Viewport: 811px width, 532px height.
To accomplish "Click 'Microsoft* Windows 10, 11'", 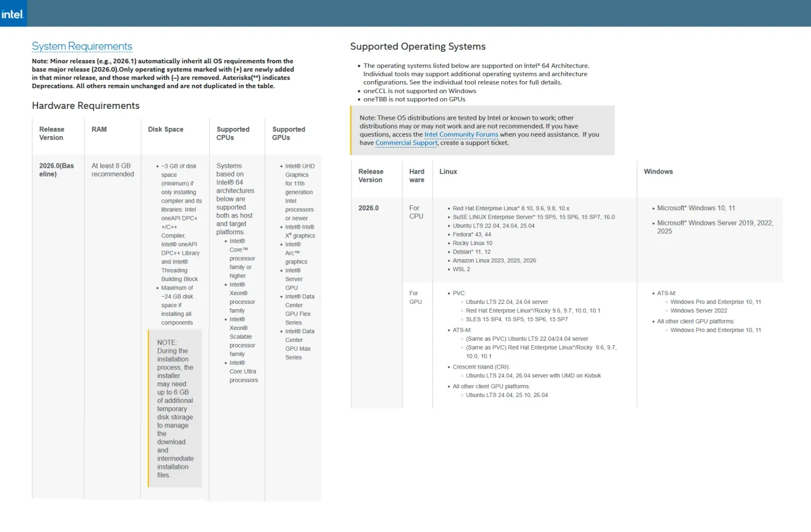I will [696, 208].
